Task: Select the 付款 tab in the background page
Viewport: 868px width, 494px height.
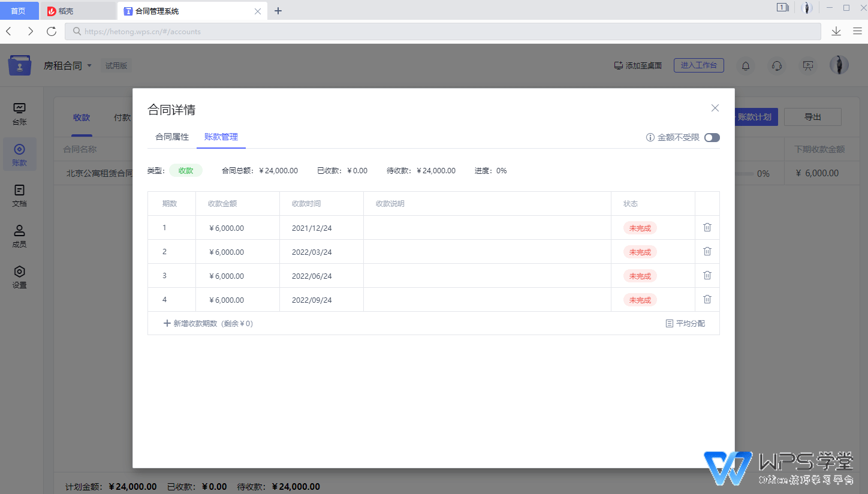Action: click(x=122, y=118)
